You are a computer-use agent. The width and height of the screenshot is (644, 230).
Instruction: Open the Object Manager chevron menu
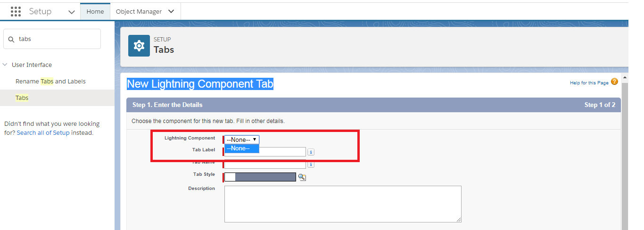coord(171,11)
